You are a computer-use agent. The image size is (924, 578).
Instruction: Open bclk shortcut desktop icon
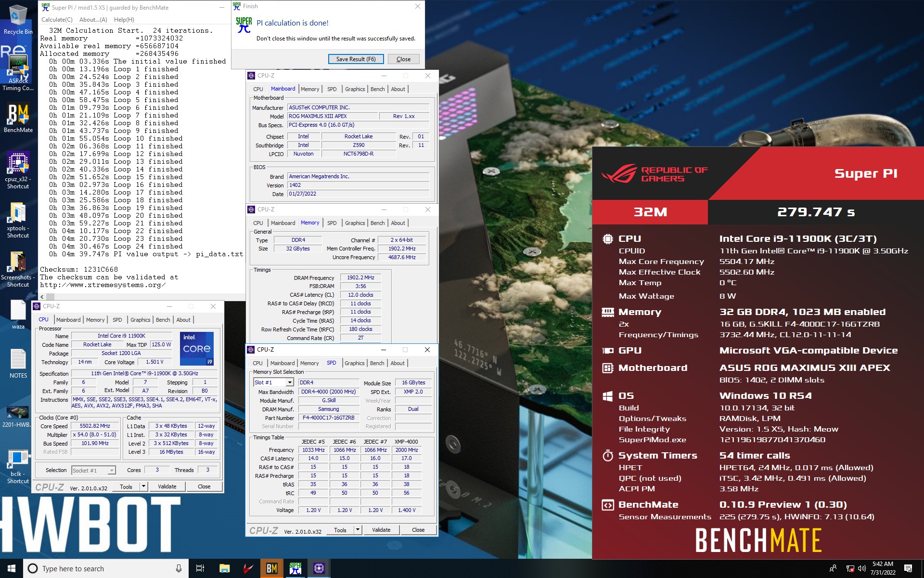click(x=18, y=466)
